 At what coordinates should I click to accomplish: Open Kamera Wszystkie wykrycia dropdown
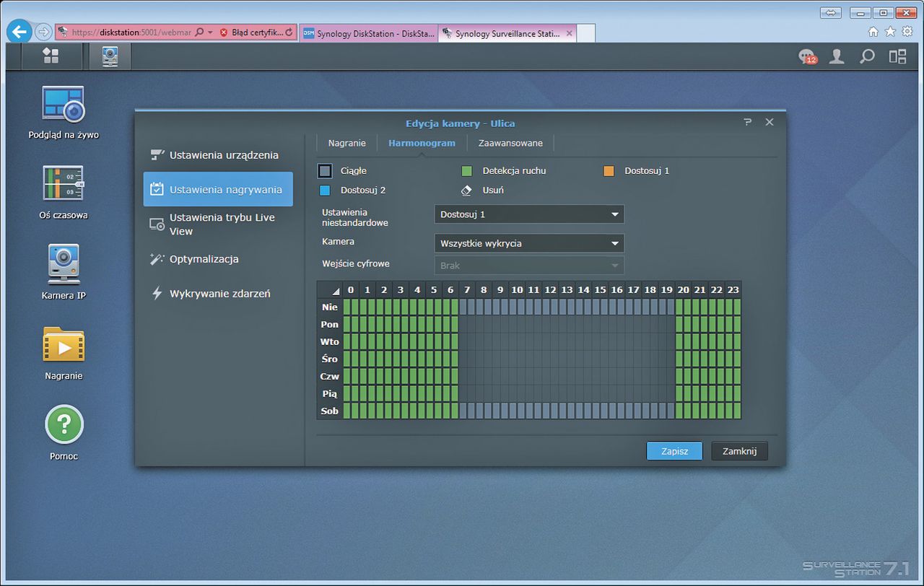[x=529, y=243]
